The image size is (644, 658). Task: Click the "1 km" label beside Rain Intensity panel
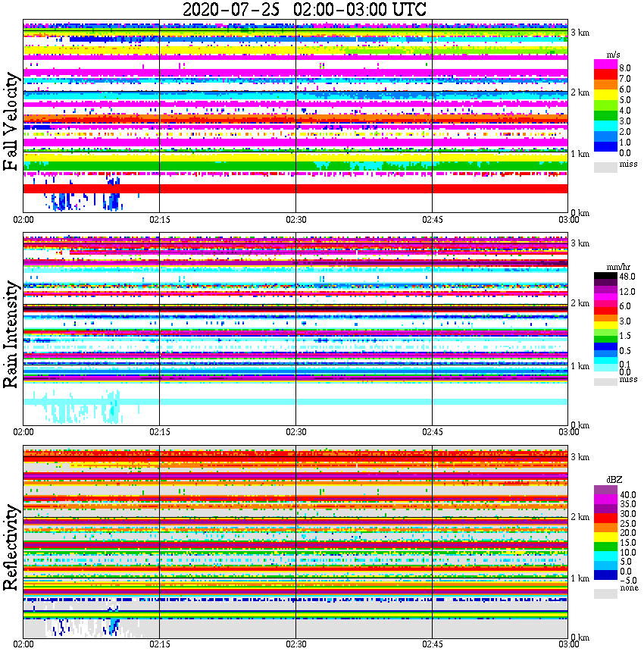(x=580, y=366)
